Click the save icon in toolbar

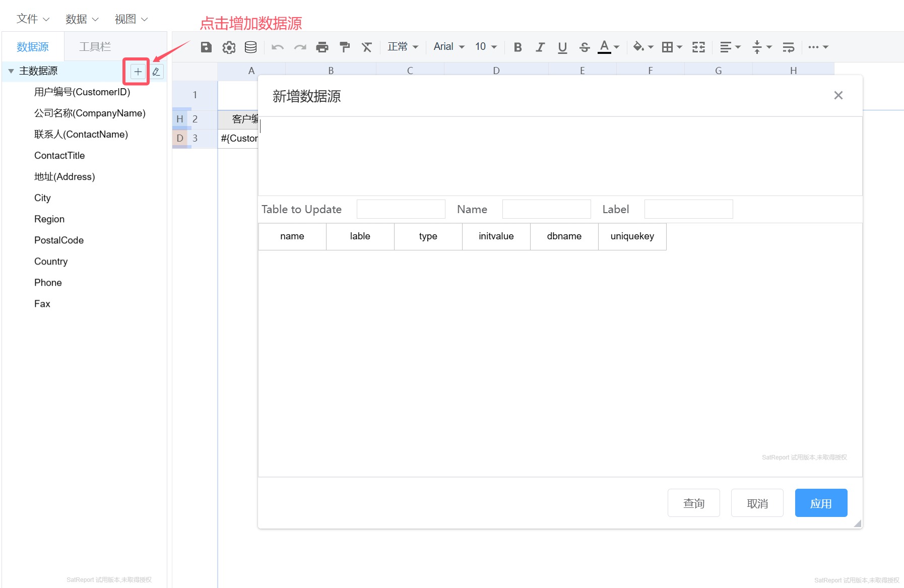(206, 47)
